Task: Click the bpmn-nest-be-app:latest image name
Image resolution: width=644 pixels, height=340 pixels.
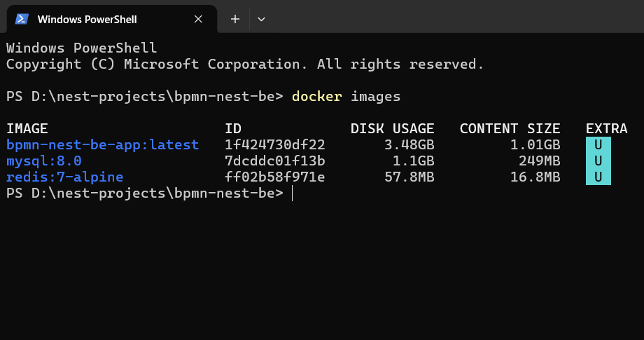Action: (x=103, y=144)
